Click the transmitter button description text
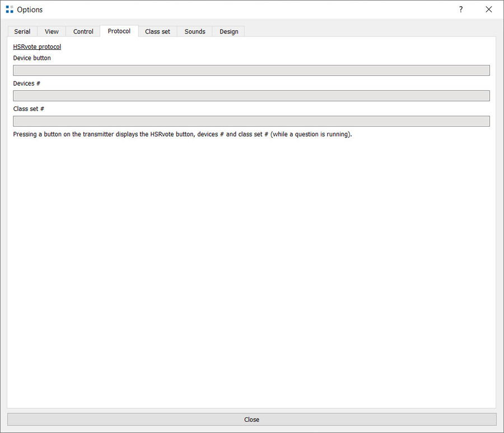 click(x=182, y=135)
